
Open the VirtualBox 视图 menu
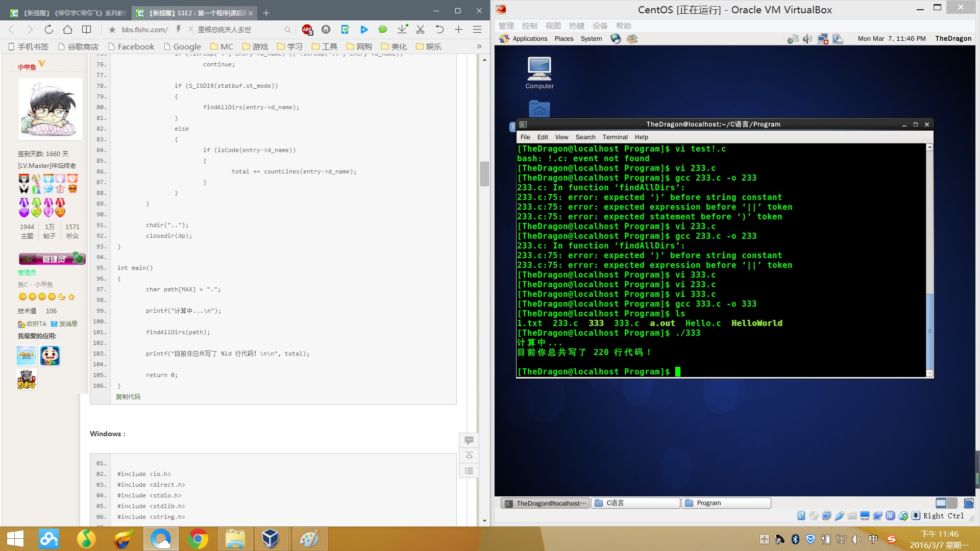click(553, 26)
